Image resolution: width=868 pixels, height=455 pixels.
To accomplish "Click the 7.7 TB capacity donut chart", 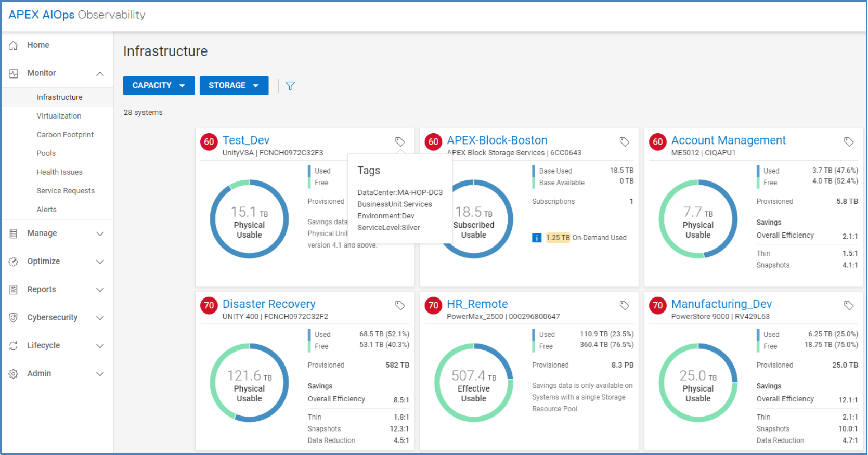I will point(698,219).
